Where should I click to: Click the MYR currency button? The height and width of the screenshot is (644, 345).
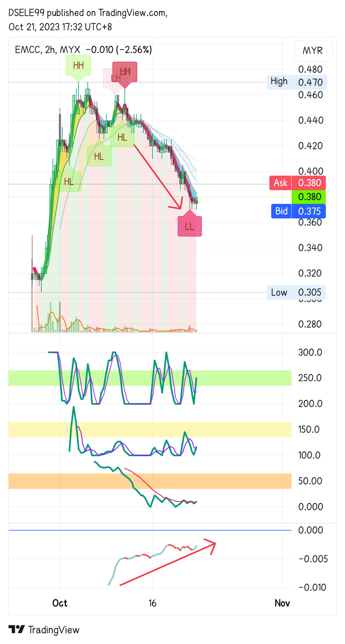click(x=314, y=51)
